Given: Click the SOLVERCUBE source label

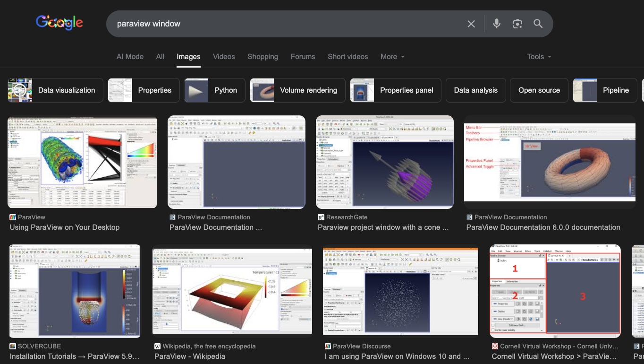Looking at the screenshot, I should pos(38,347).
